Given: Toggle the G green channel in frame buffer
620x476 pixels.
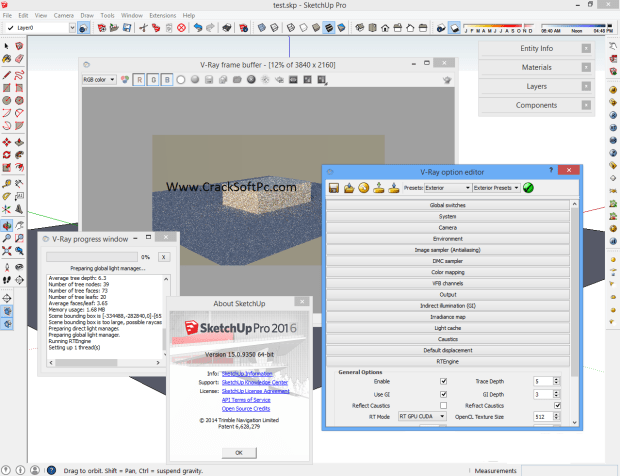Looking at the screenshot, I should [x=153, y=80].
